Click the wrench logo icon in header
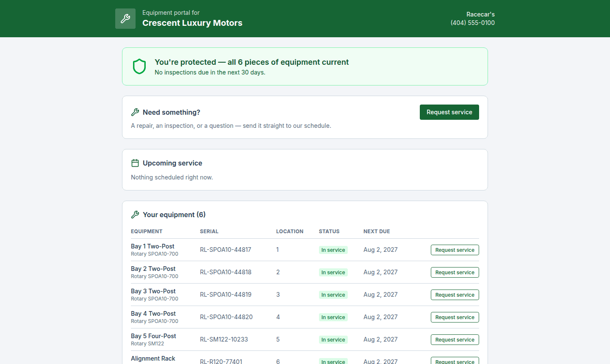Screen dimensions: 610x364 click(x=125, y=19)
